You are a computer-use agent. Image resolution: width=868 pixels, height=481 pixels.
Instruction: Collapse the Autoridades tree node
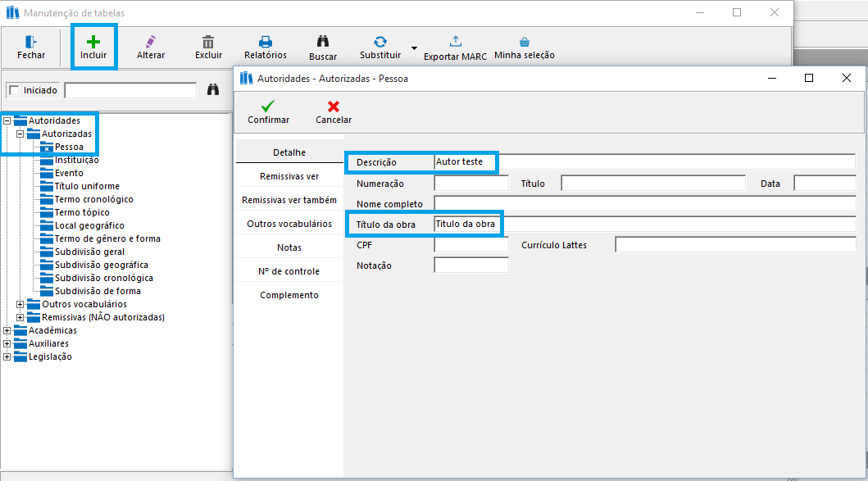click(7, 120)
